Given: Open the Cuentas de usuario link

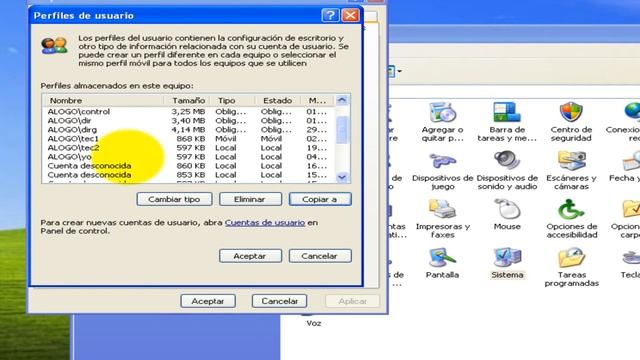Looking at the screenshot, I should [x=265, y=222].
